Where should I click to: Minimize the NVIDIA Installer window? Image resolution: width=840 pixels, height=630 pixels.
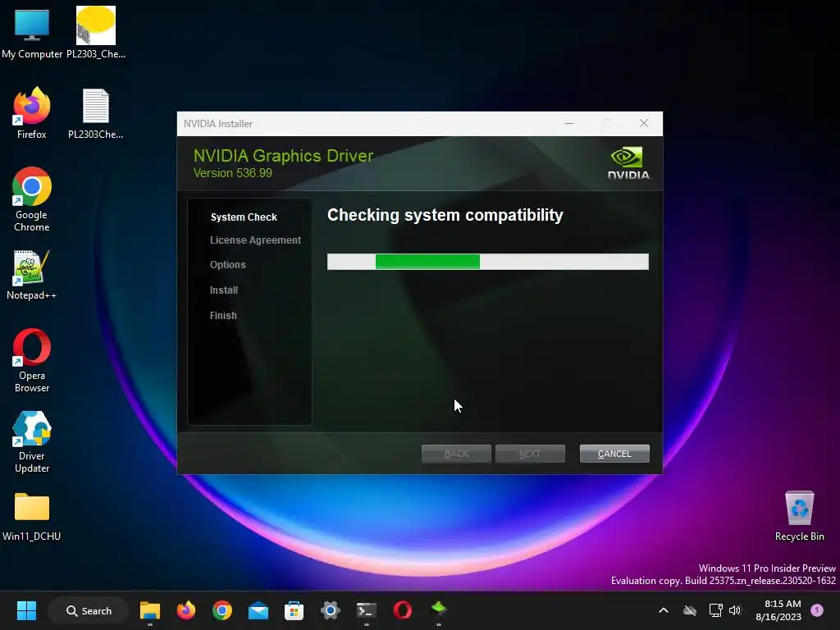coord(569,124)
